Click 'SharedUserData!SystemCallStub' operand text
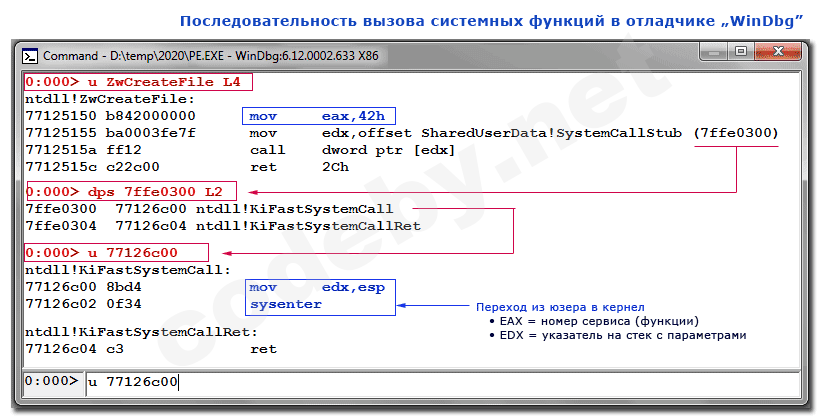This screenshot has height=419, width=822. 551,133
